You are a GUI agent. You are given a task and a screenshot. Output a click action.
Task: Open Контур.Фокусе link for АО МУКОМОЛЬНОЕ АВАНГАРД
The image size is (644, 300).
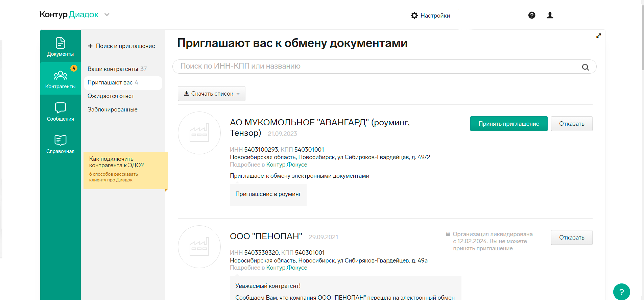point(287,165)
